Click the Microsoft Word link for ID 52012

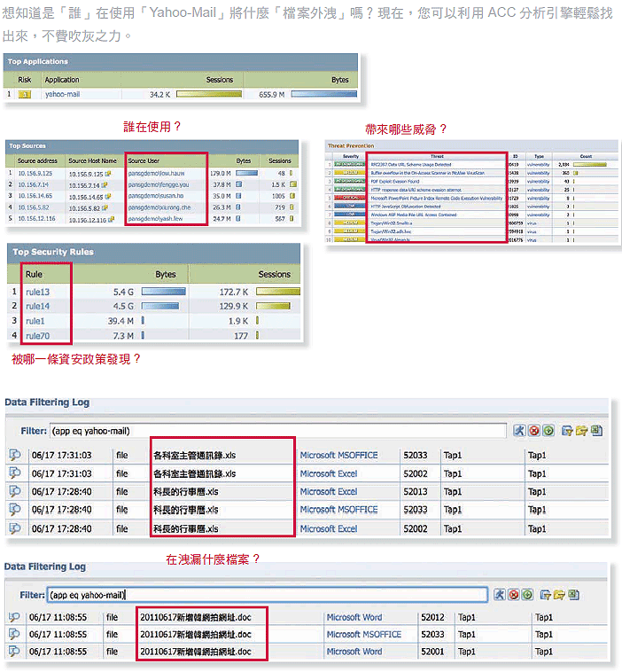point(354,617)
